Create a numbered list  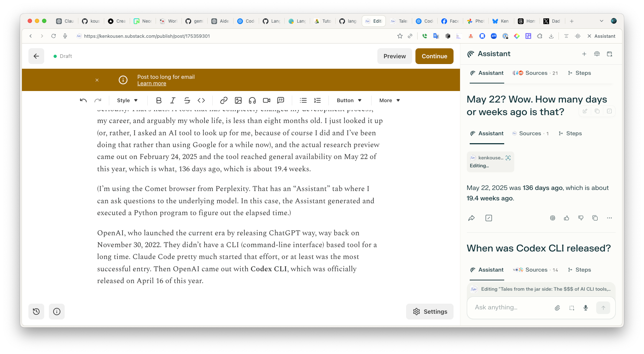pos(317,100)
